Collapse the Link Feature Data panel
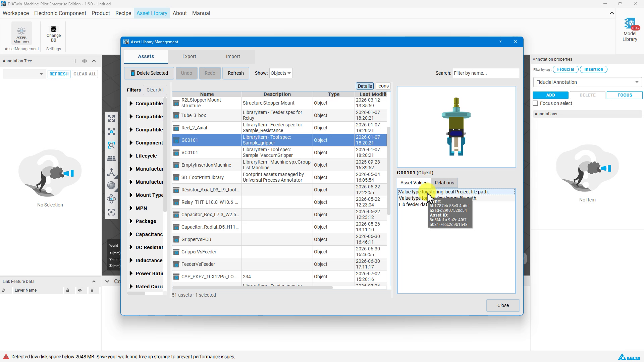Image resolution: width=644 pixels, height=362 pixels. [94, 282]
